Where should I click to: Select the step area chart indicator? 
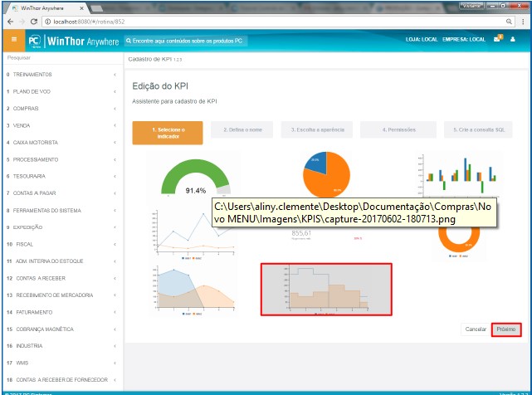point(326,290)
